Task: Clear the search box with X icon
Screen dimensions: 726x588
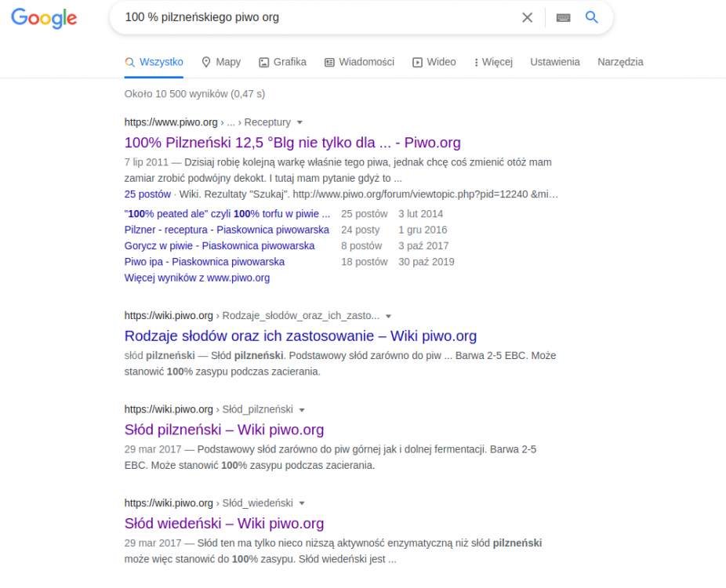Action: (x=527, y=17)
